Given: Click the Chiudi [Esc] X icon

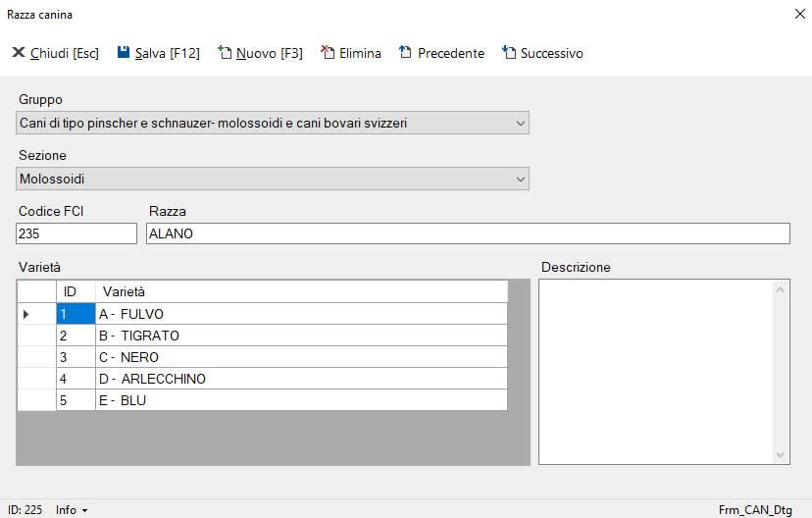Looking at the screenshot, I should [x=18, y=53].
